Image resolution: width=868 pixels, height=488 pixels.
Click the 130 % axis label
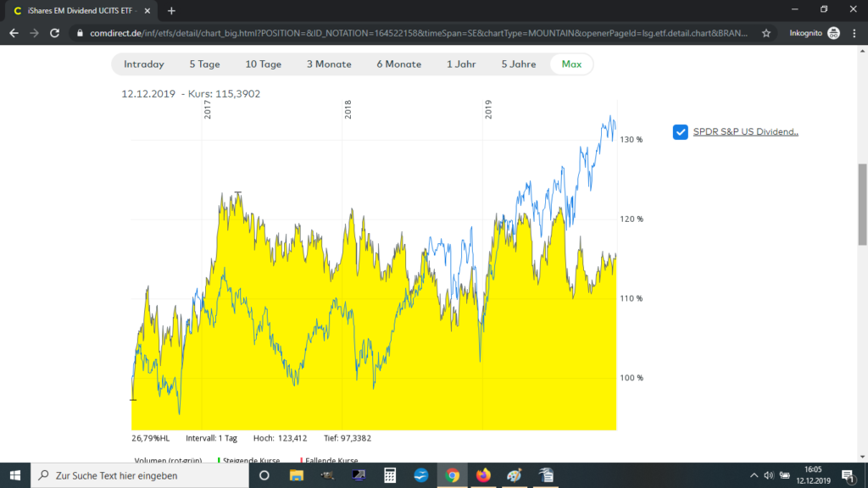pos(631,140)
